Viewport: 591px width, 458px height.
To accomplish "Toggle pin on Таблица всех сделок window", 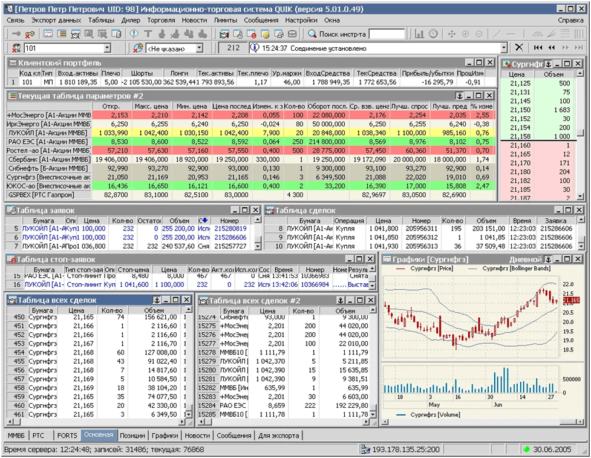I will click(x=156, y=300).
